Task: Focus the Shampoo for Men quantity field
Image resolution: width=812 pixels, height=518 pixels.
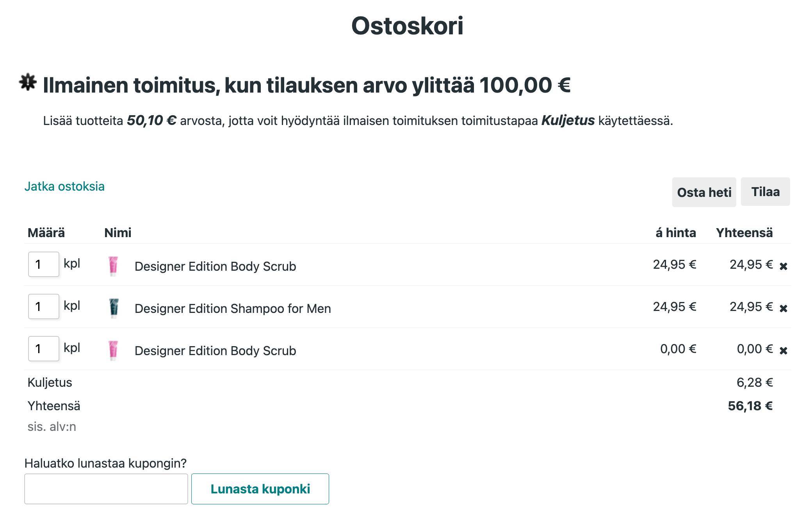Action: click(43, 307)
